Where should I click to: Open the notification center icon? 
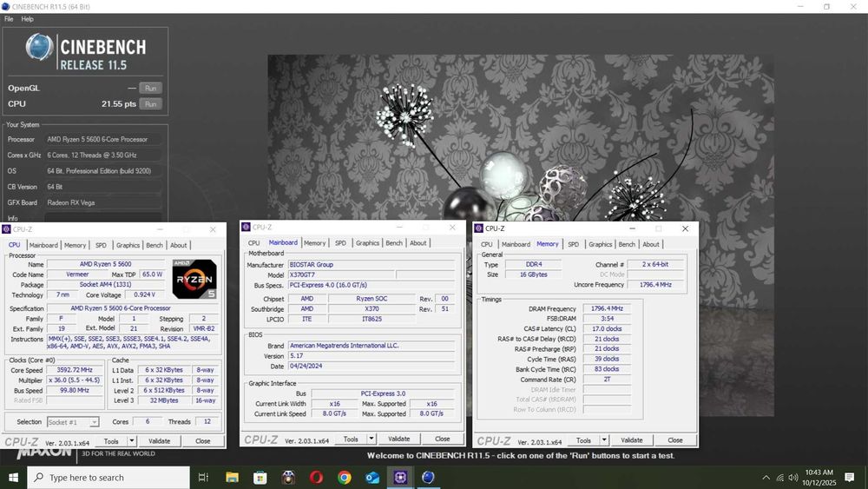pos(849,478)
